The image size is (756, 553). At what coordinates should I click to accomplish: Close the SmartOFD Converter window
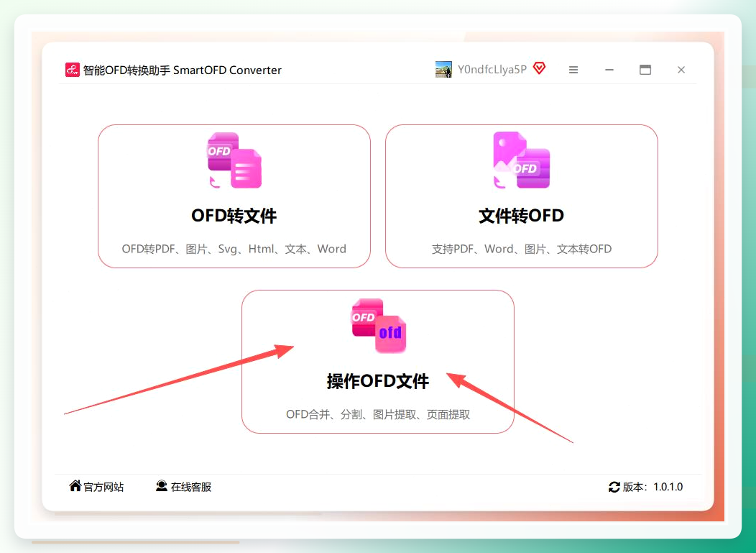pyautogui.click(x=681, y=70)
